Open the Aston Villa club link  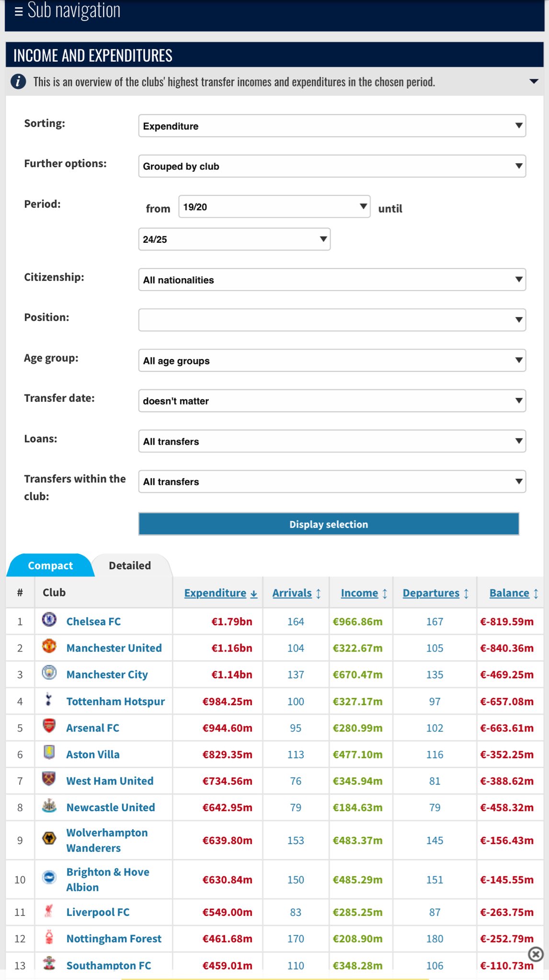point(93,754)
